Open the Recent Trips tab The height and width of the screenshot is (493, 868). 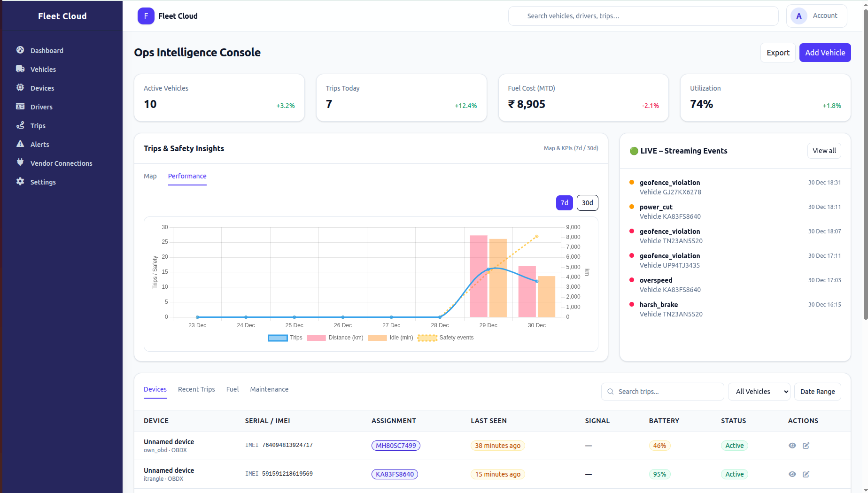point(196,389)
